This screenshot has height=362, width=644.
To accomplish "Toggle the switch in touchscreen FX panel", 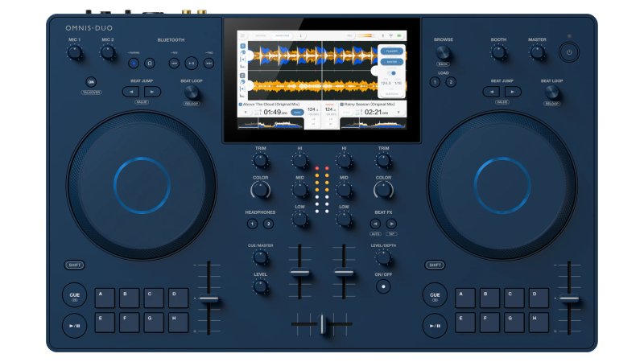I will (392, 72).
